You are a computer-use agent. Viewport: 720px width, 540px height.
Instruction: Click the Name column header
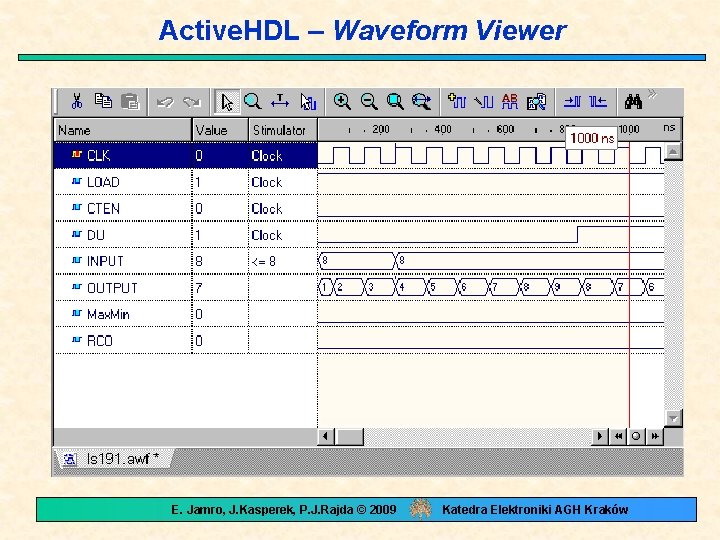pyautogui.click(x=123, y=130)
